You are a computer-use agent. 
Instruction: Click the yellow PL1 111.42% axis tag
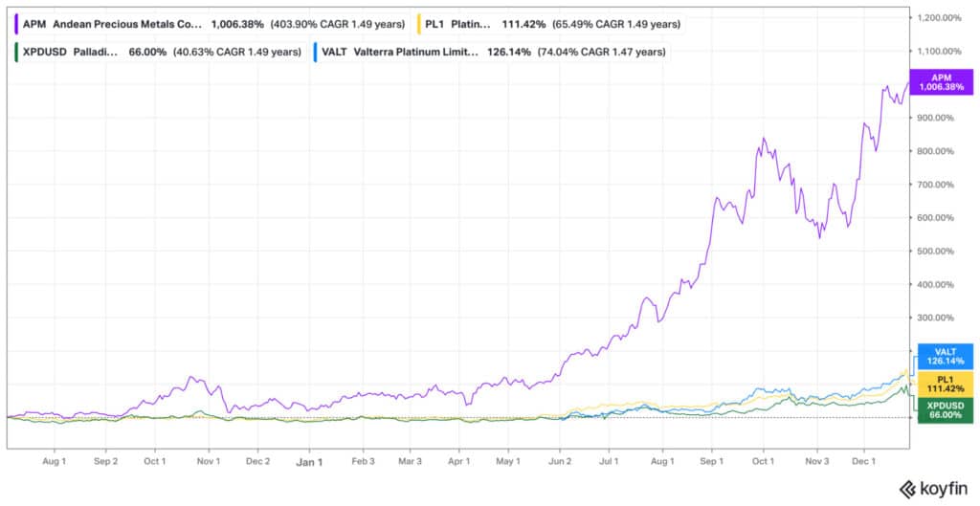[x=945, y=385]
